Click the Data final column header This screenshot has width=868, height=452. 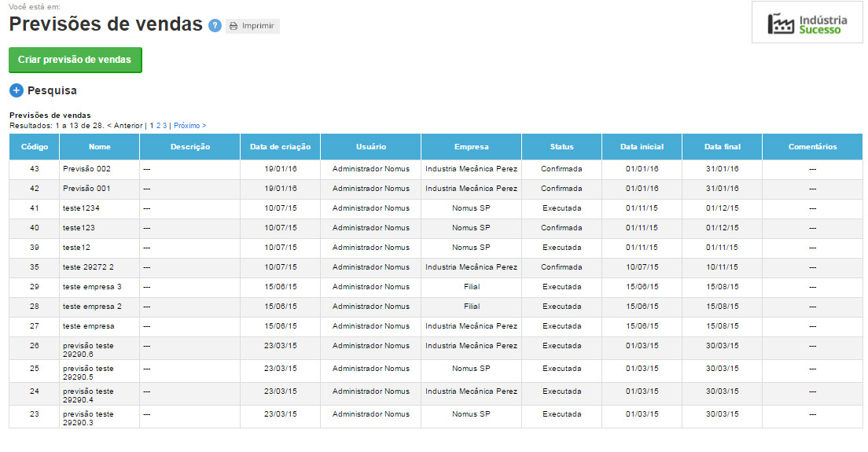pos(722,147)
